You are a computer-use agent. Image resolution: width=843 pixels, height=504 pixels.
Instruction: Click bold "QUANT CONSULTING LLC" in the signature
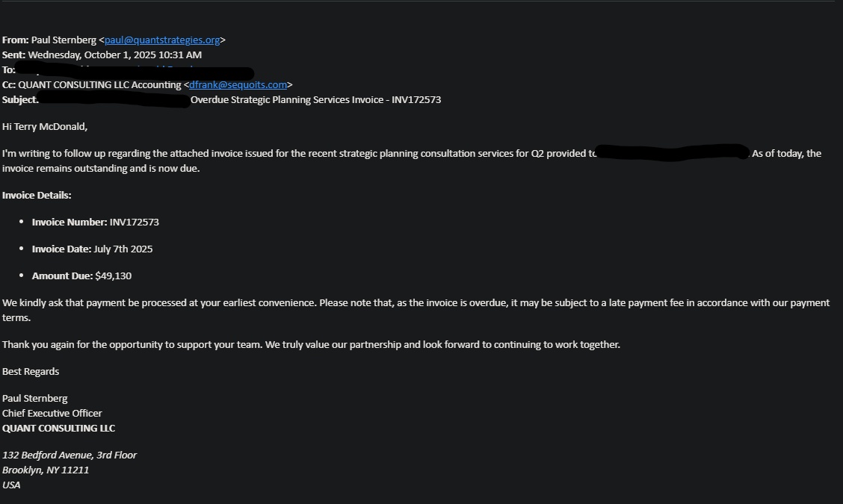pos(59,429)
